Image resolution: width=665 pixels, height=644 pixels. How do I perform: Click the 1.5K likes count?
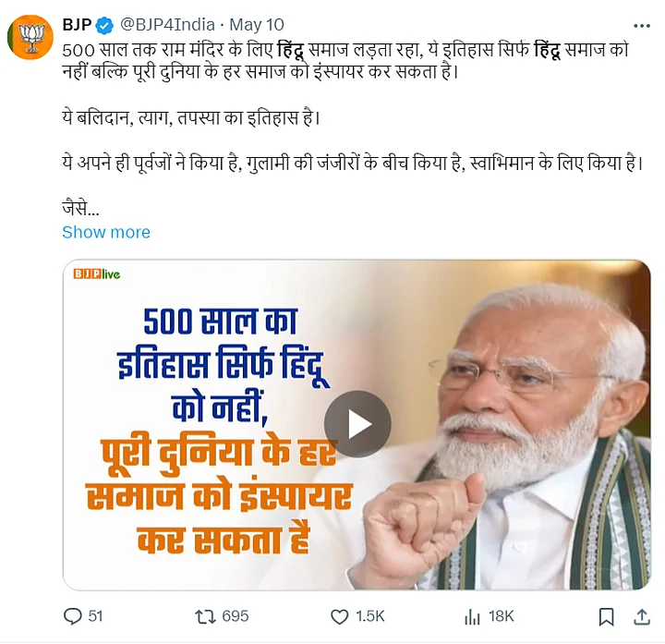point(369,616)
